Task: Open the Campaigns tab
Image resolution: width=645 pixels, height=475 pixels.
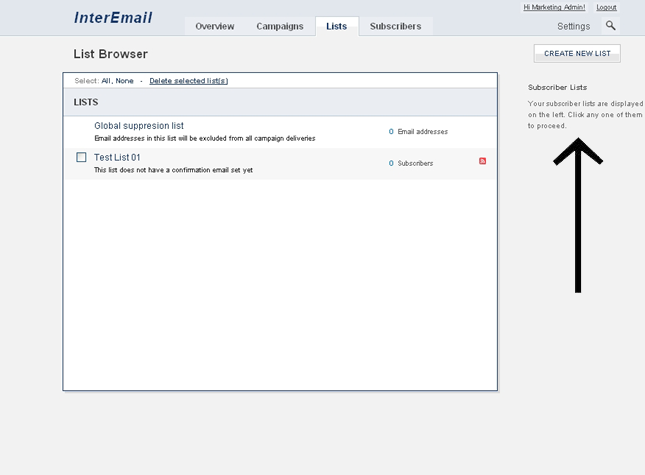Action: [279, 26]
